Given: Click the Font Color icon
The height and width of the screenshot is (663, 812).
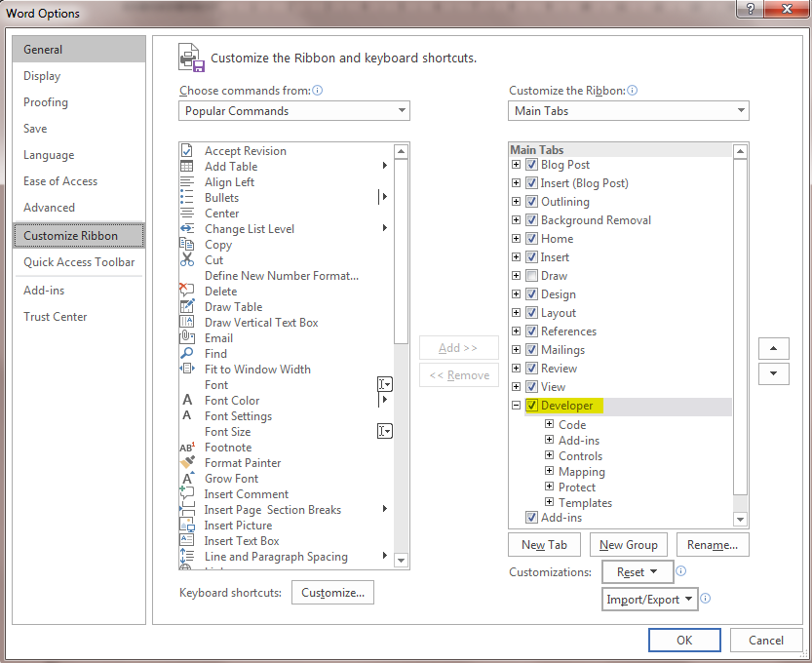Looking at the screenshot, I should (x=187, y=400).
